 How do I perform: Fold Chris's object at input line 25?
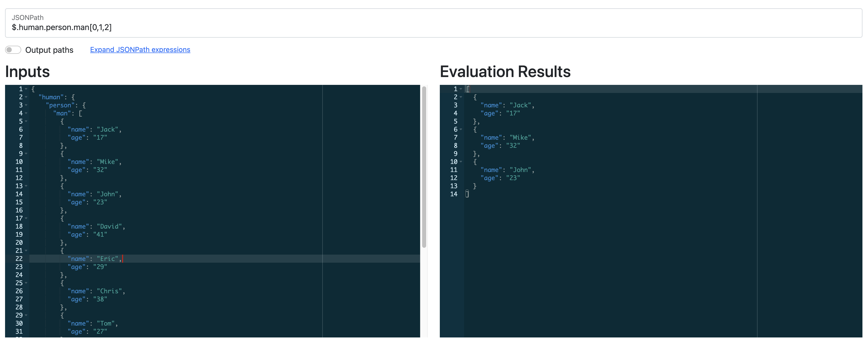(26, 283)
